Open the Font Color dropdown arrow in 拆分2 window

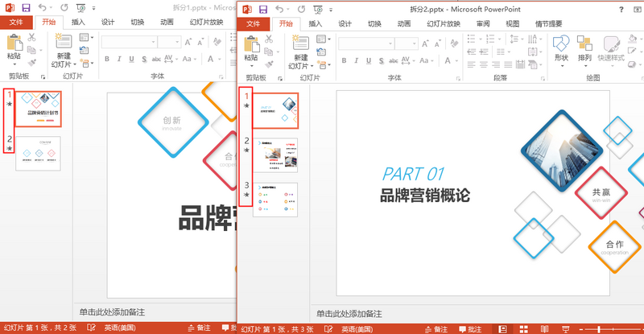[456, 61]
